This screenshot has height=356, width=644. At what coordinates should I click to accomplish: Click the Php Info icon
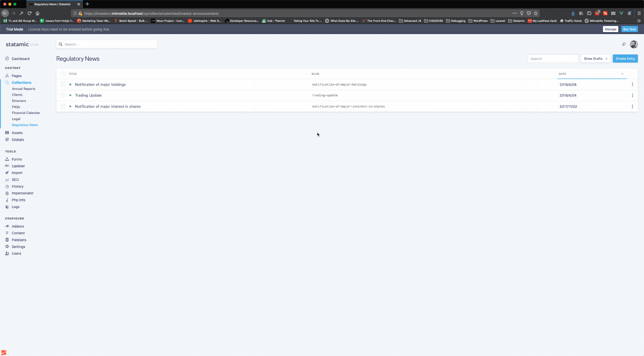click(x=7, y=200)
